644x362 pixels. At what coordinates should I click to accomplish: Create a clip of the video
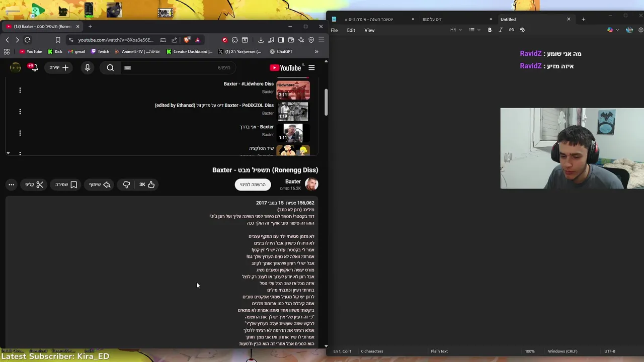[x=34, y=185]
